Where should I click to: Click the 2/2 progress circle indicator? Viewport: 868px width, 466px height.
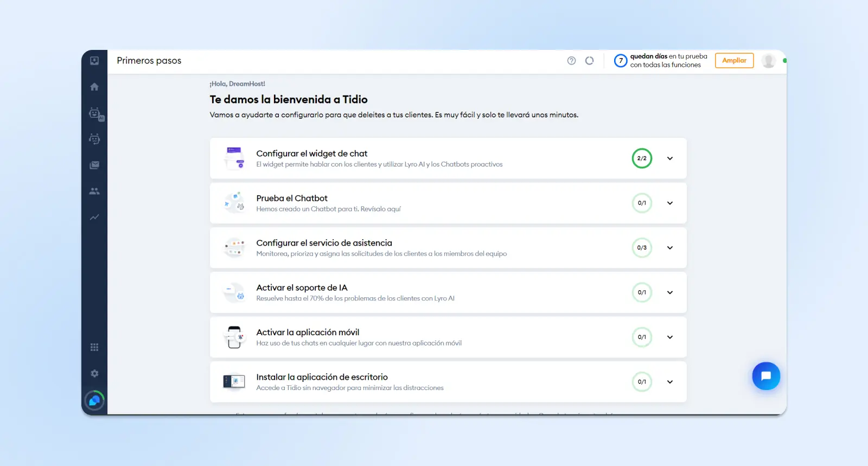[642, 158]
